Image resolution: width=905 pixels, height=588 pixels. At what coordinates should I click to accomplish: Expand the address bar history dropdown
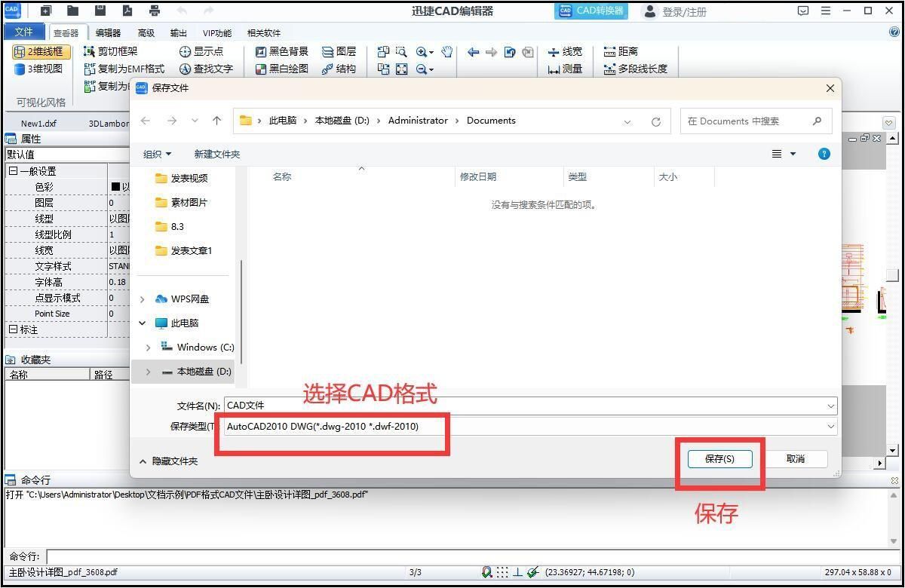(x=627, y=121)
